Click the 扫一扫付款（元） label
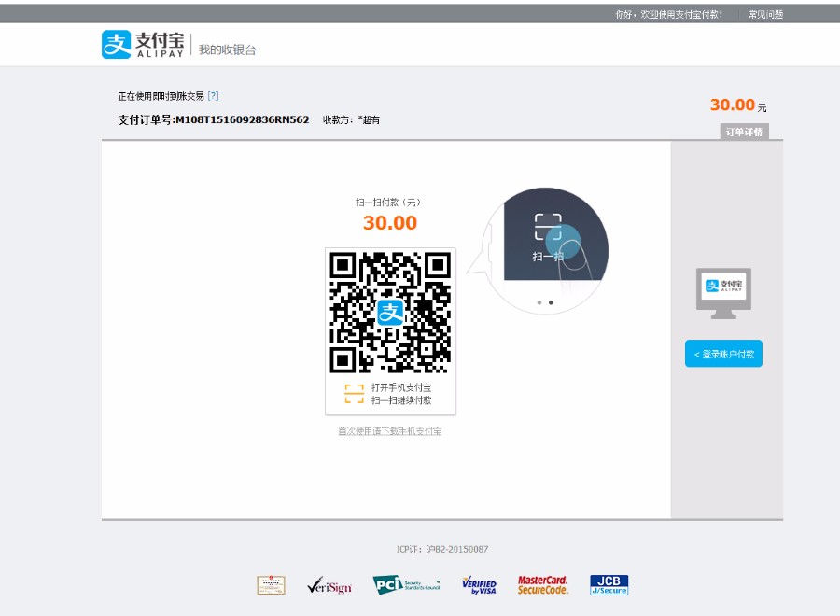This screenshot has height=616, width=840. click(390, 203)
